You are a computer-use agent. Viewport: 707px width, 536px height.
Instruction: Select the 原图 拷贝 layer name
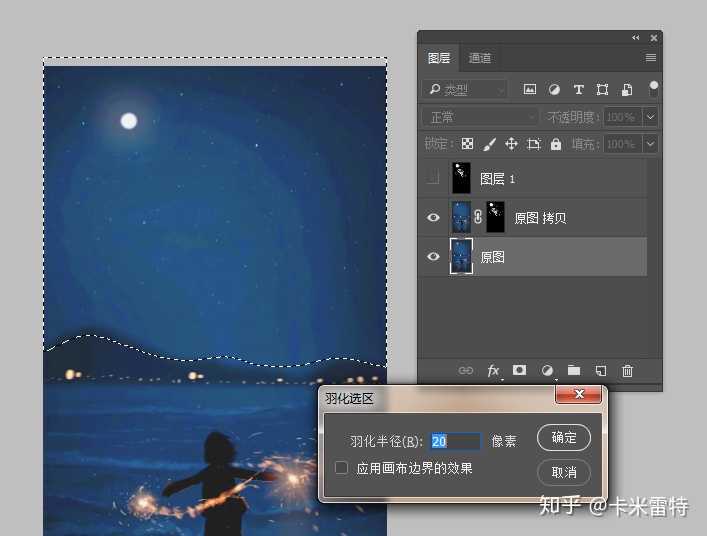[540, 218]
